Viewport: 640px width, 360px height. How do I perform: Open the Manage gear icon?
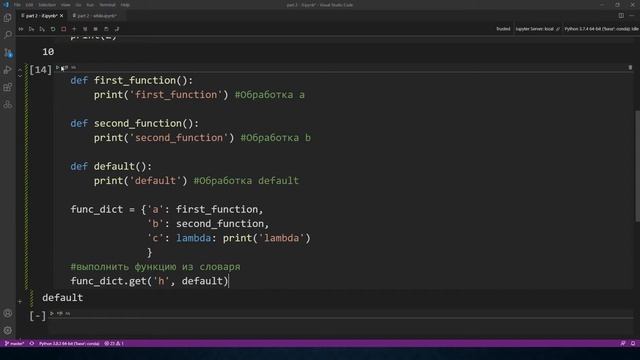(x=7, y=330)
